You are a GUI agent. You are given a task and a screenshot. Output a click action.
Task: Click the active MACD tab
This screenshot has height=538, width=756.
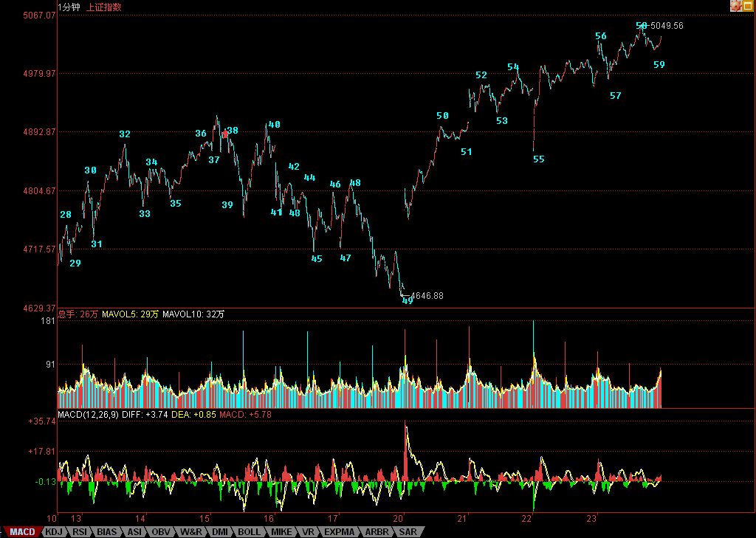[x=22, y=531]
